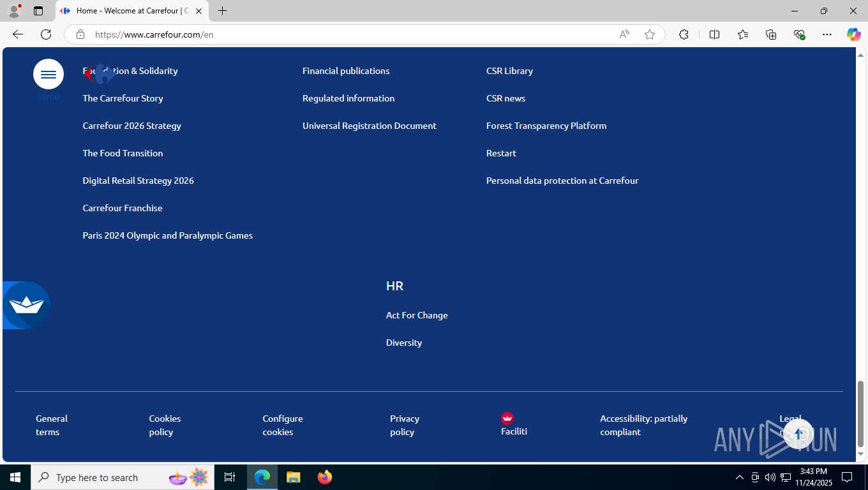
Task: Open Accessibility: partially compliant link
Action: [643, 425]
